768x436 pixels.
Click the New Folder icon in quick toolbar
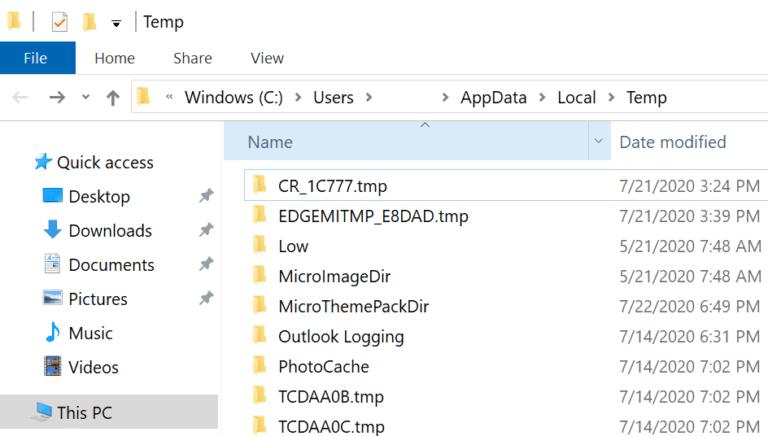tap(89, 22)
